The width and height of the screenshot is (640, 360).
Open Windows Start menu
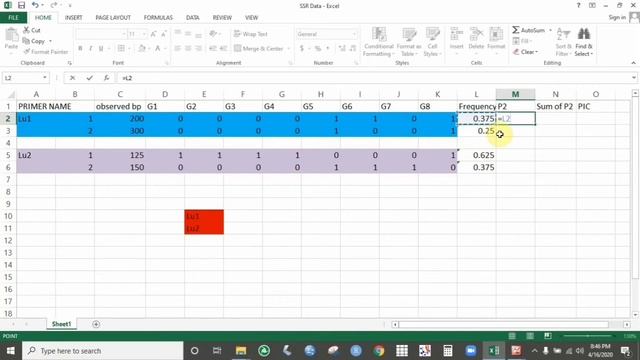(11, 351)
